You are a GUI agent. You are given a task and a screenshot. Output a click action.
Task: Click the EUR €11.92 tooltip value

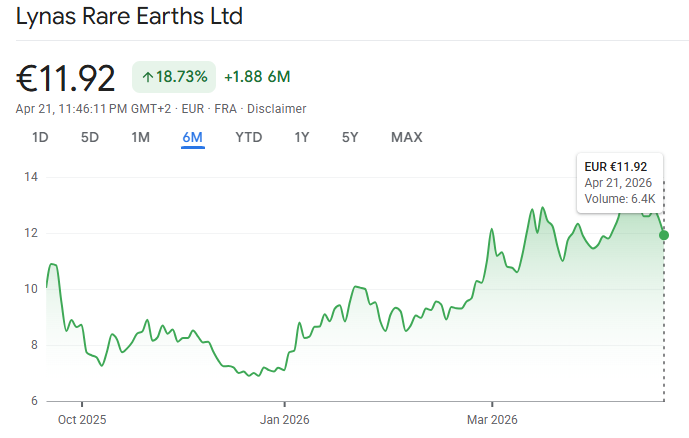616,167
